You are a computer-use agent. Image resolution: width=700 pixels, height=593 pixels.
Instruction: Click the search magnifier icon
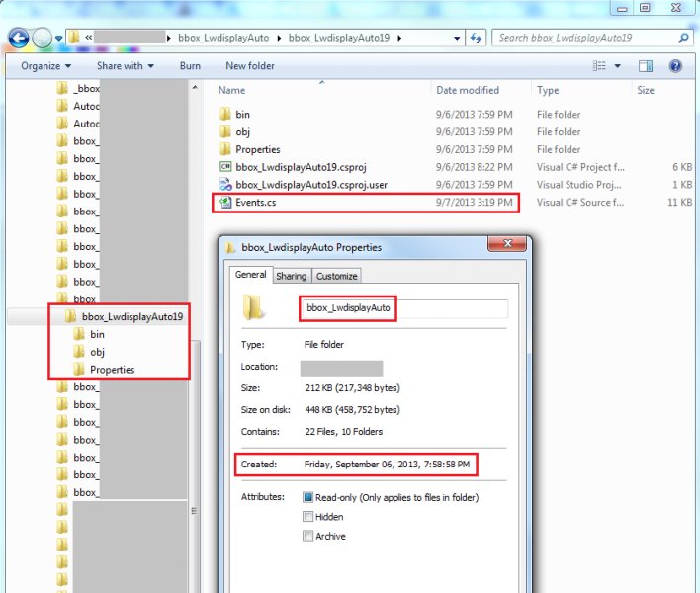coord(683,38)
